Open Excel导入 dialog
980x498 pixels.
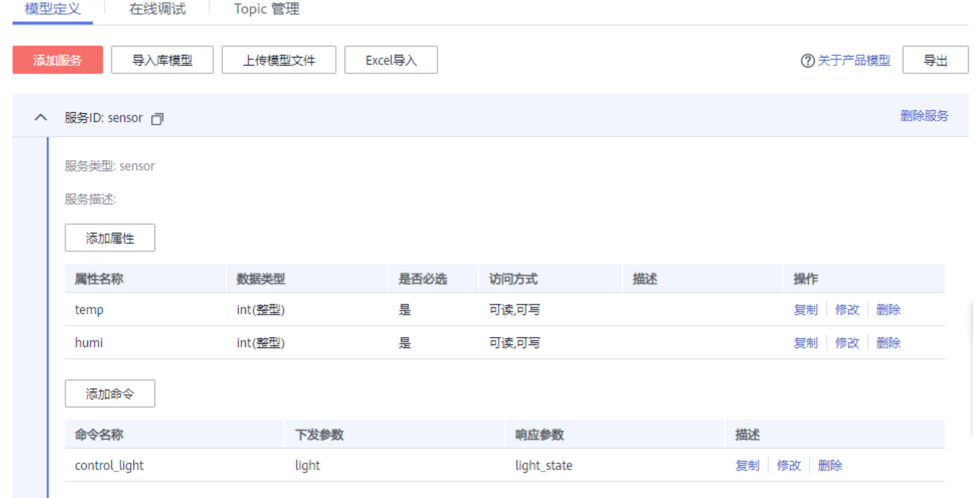[x=391, y=60]
